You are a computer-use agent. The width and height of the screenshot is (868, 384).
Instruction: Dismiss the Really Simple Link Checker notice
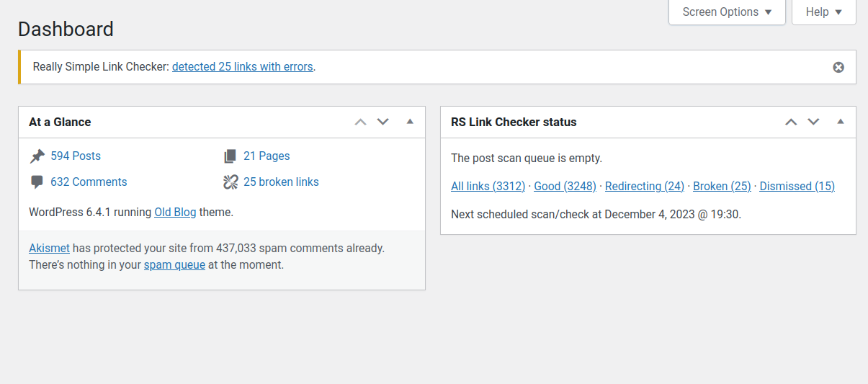tap(838, 67)
